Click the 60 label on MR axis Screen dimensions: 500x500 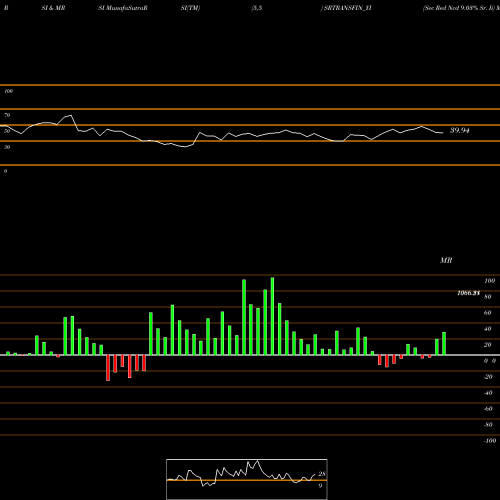488,313
